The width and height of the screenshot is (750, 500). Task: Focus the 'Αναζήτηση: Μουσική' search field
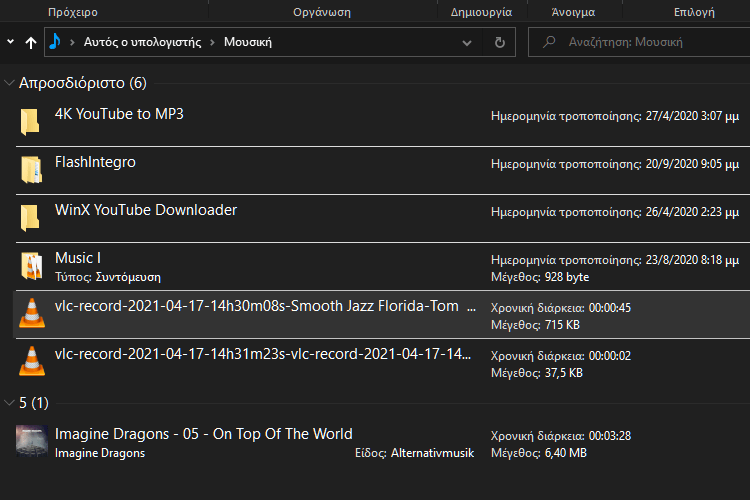(640, 42)
